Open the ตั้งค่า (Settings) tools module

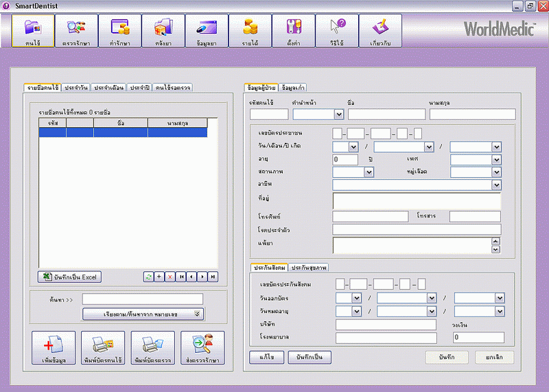(294, 30)
